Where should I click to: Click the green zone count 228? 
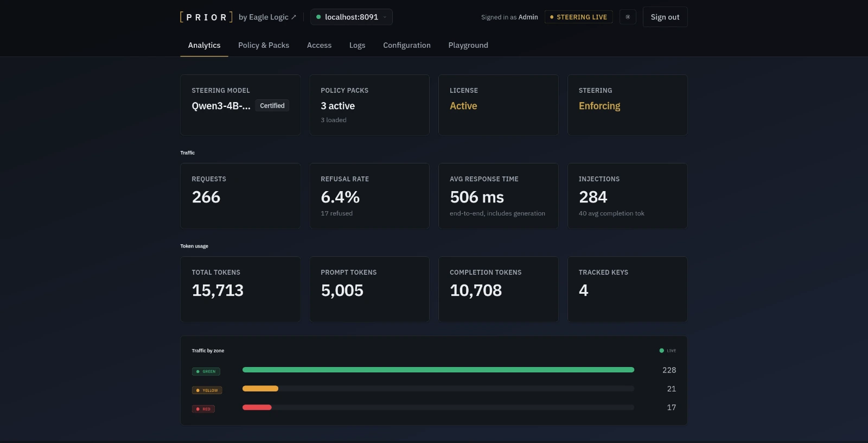pos(669,370)
